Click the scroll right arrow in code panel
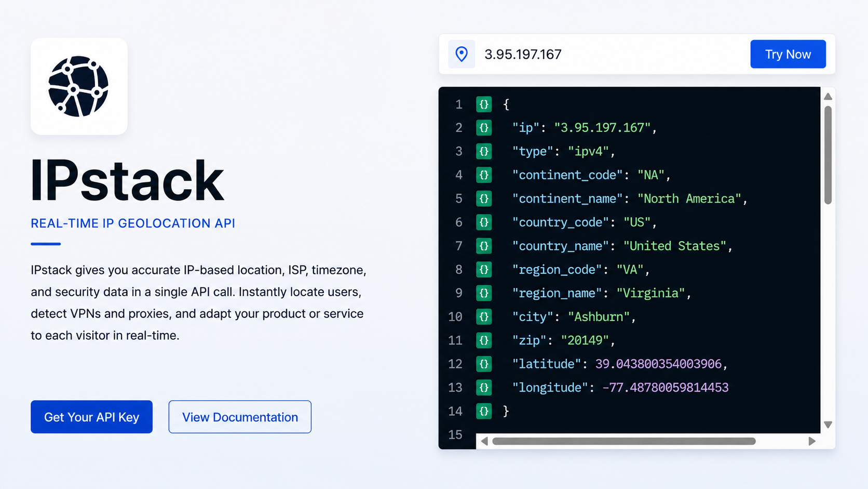868x489 pixels. tap(812, 441)
